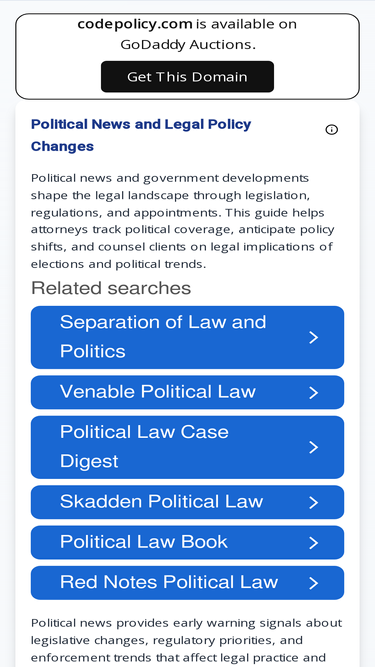Click the Political News and Legal Policy Changes title

coord(141,135)
